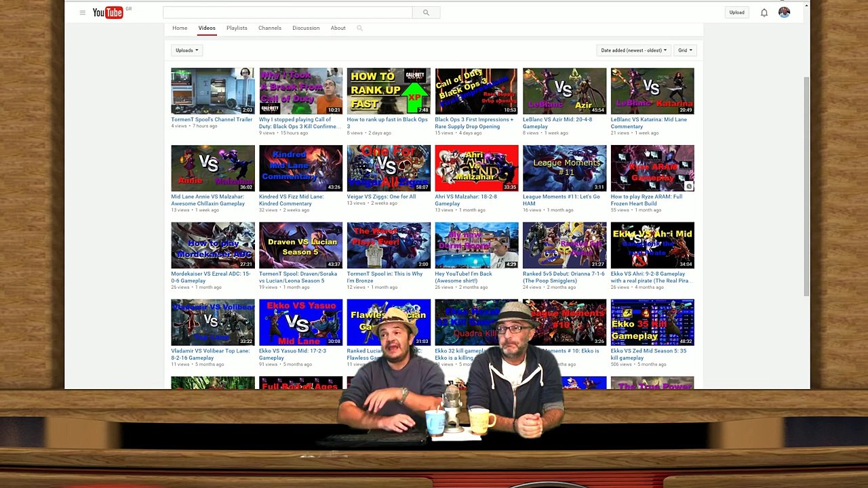Open the About tab

[338, 28]
